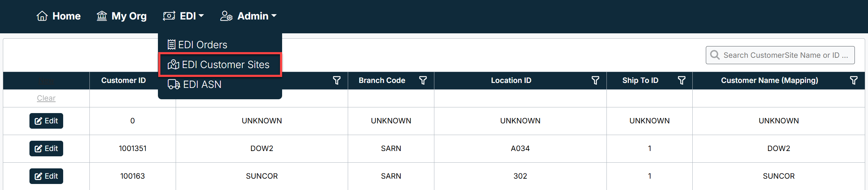Image resolution: width=868 pixels, height=190 pixels.
Task: Open EDI Orders from the menu
Action: 198,45
